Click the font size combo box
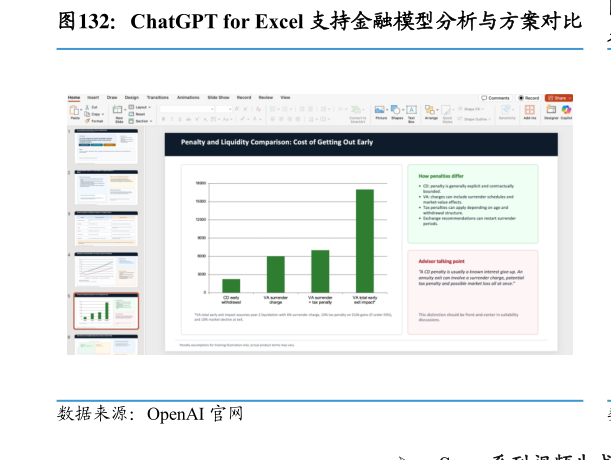The width and height of the screenshot is (611, 460). pyautogui.click(x=224, y=109)
